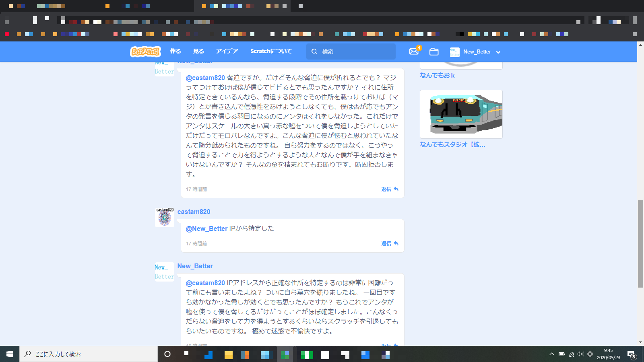Expand New_Better account dropdown
Viewport: 644px width, 362px height.
tap(498, 52)
